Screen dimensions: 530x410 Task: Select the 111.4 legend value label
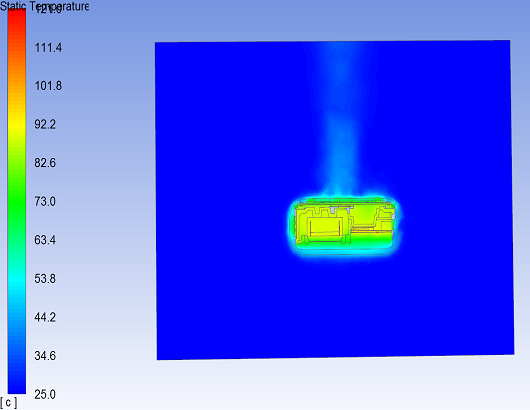pos(48,48)
